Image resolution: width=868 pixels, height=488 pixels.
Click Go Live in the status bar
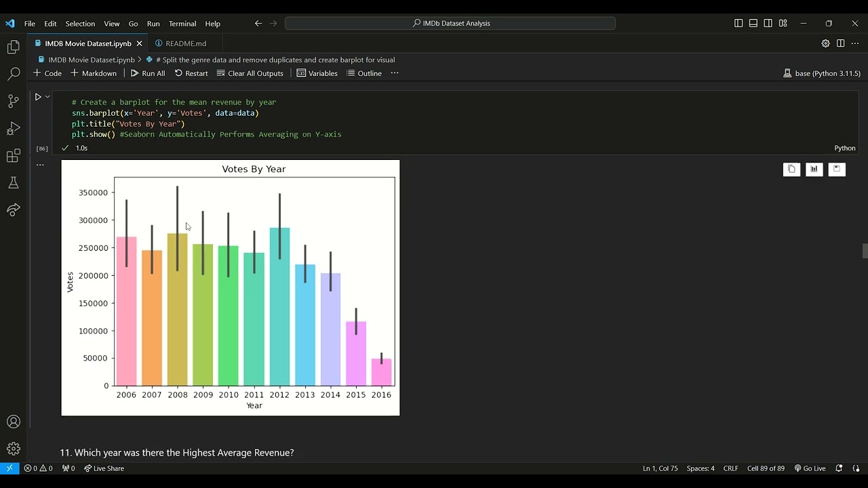[x=810, y=468]
